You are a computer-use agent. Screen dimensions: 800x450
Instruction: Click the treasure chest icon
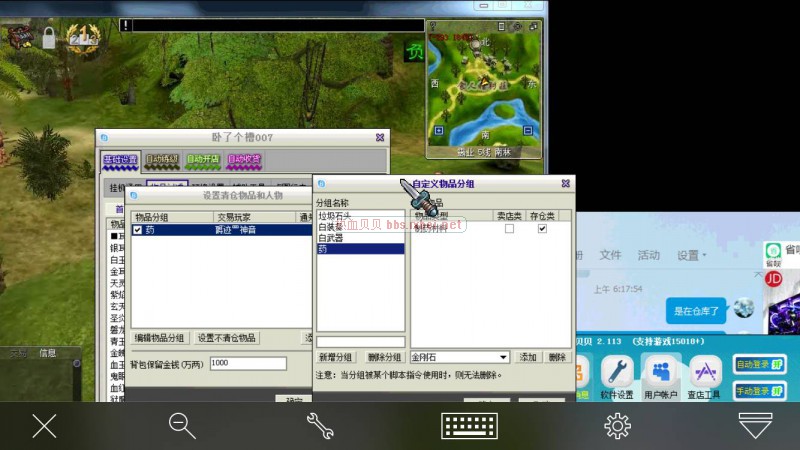coord(20,36)
